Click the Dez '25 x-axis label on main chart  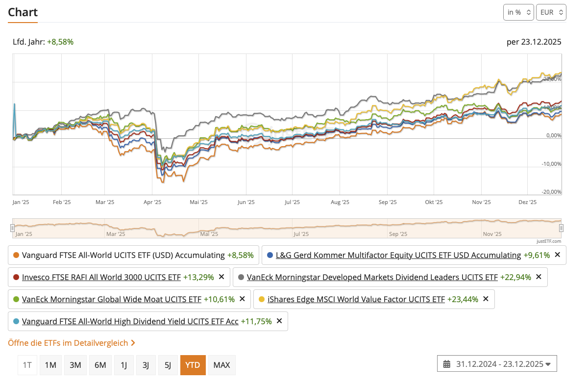(x=527, y=202)
